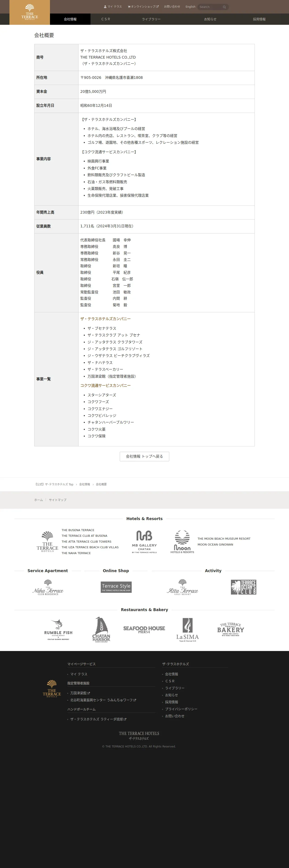The width and height of the screenshot is (289, 868).
Task: Open footer お知らせ link
Action: pos(172,695)
